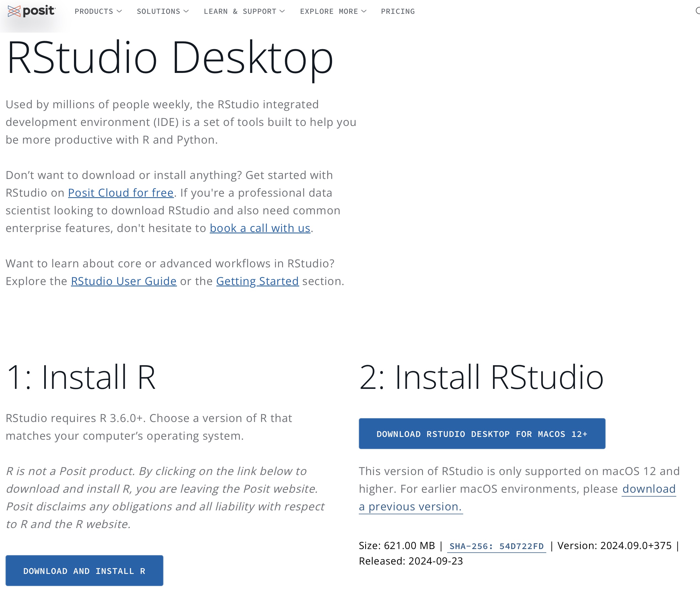Expand the Products menu chevron
Screen dimensions: 700x596
pyautogui.click(x=119, y=12)
